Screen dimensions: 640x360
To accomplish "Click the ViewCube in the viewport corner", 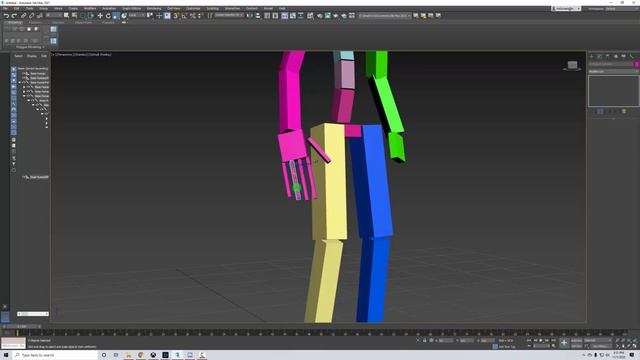I will [572, 65].
